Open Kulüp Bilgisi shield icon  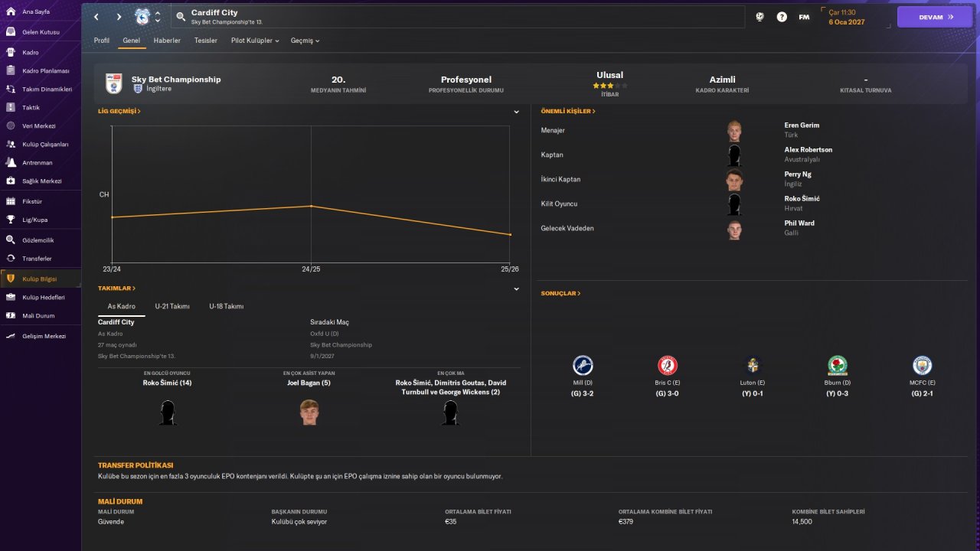coord(11,279)
